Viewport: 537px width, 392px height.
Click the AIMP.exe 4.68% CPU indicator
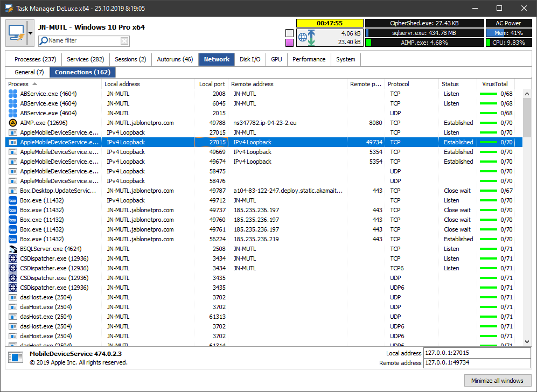click(424, 43)
